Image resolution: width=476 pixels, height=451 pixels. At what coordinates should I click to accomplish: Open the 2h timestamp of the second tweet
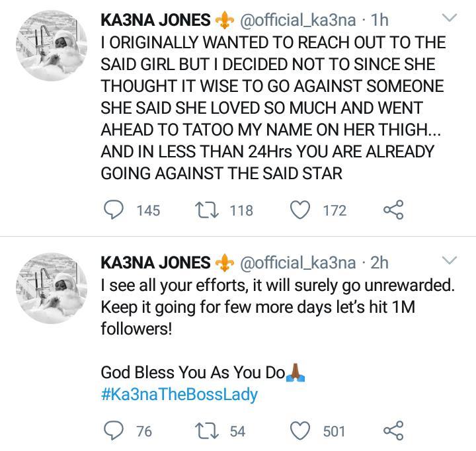point(379,263)
